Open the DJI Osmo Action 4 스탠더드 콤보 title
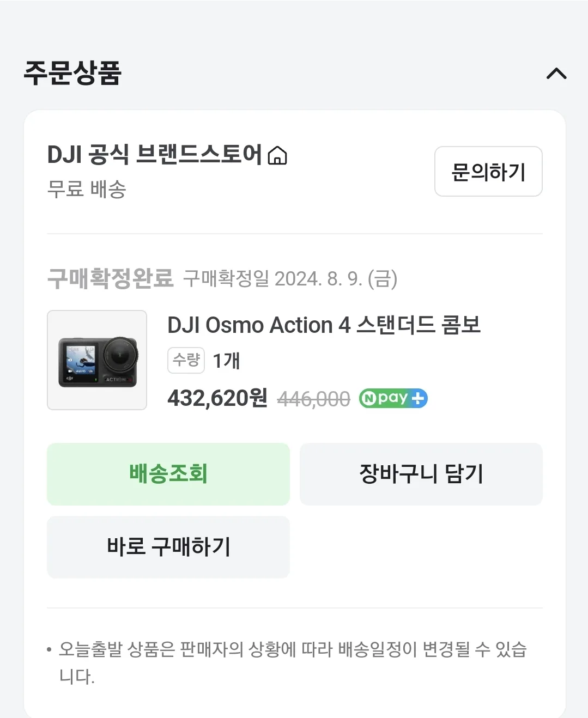The height and width of the screenshot is (718, 588). coord(324,325)
